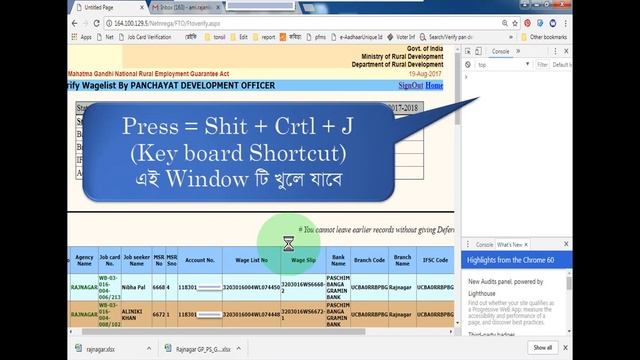Image resolution: width=640 pixels, height=360 pixels.
Task: Close the DevTools drawer
Action: click(x=566, y=244)
